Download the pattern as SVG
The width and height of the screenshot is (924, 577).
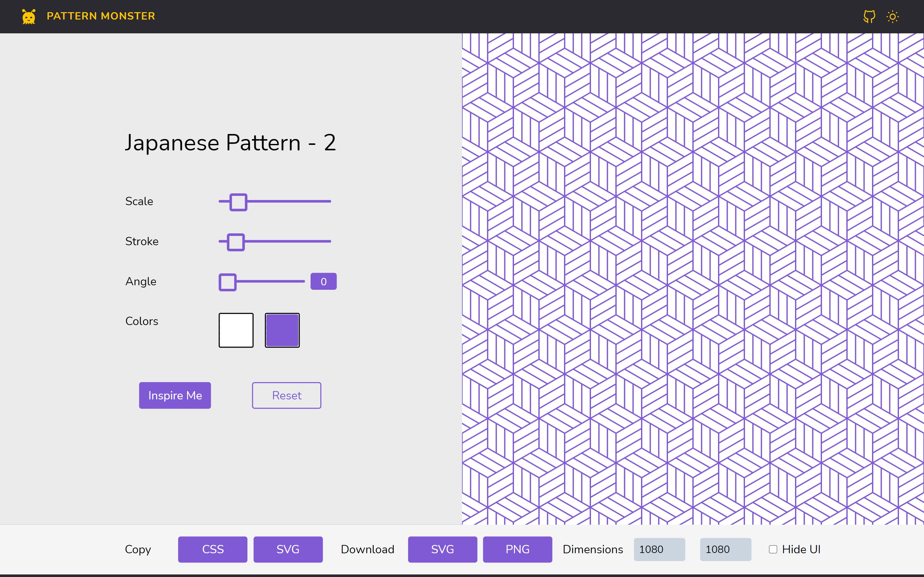[x=442, y=549]
